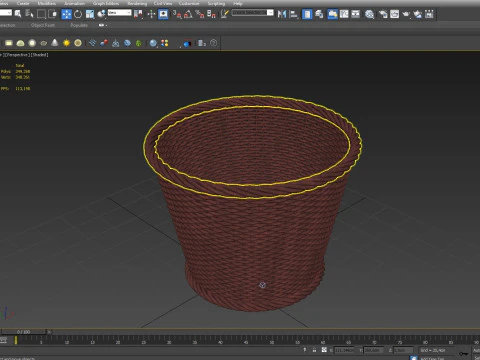Click the sun light icon
The height and width of the screenshot is (360, 480).
(66, 43)
